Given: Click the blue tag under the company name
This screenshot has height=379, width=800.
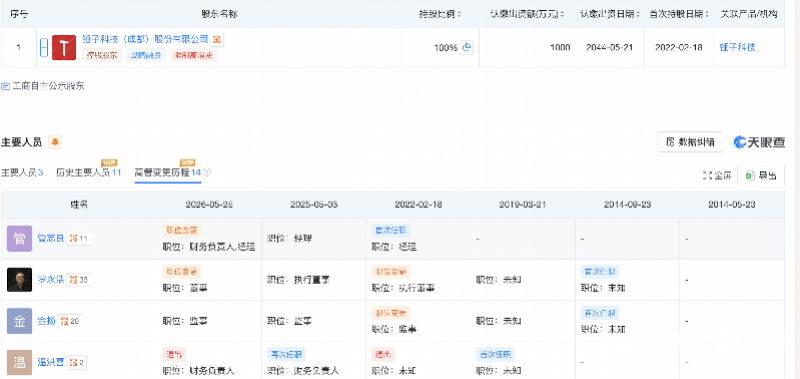Looking at the screenshot, I should click(x=146, y=55).
